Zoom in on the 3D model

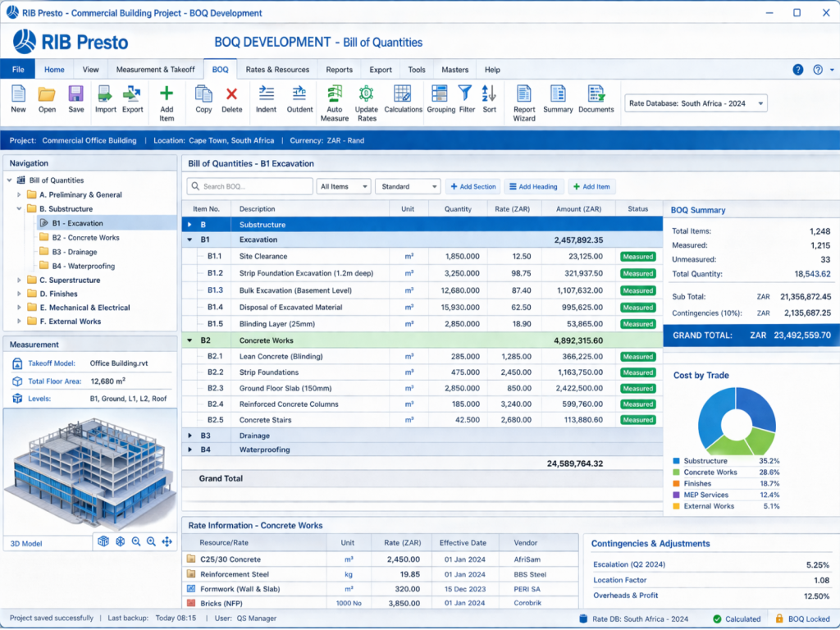coord(152,541)
